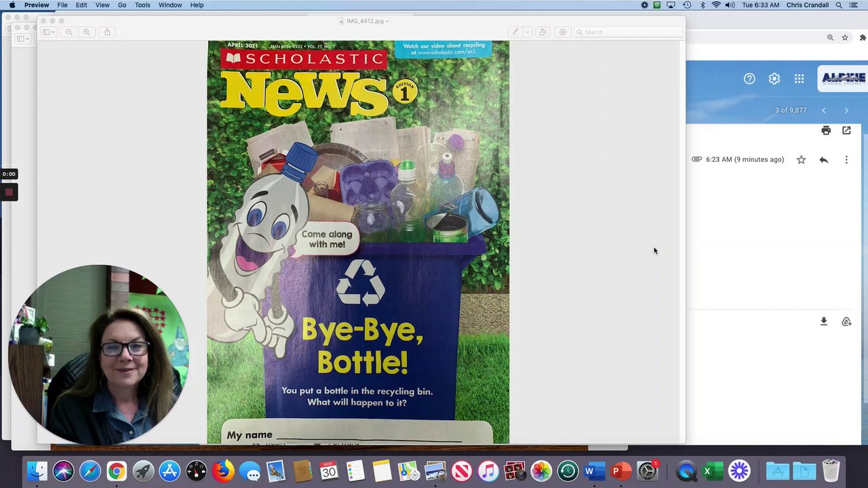Screen dimensions: 868x488
Task: Open Safari from the dock
Action: pos(90,470)
